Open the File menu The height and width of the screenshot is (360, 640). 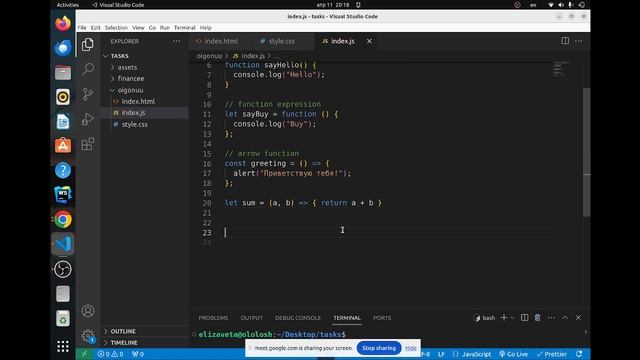tap(82, 28)
